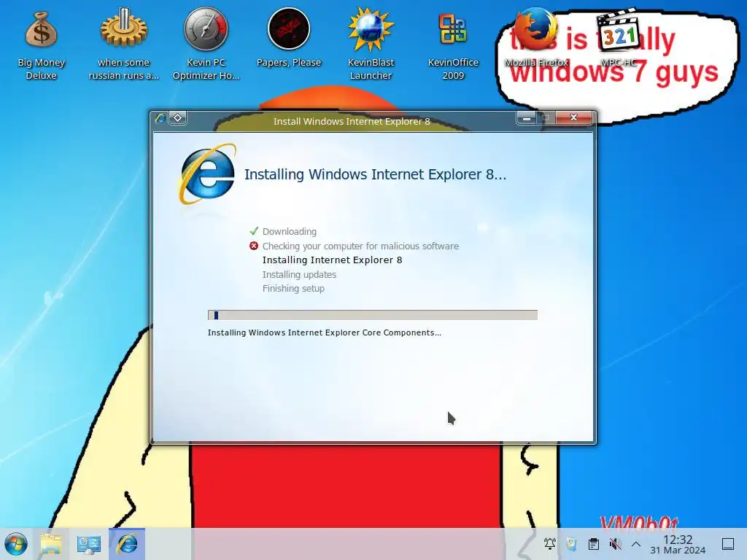This screenshot has width=747, height=560.
Task: Click 'Checking your computer for malicious software' text
Action: click(360, 246)
